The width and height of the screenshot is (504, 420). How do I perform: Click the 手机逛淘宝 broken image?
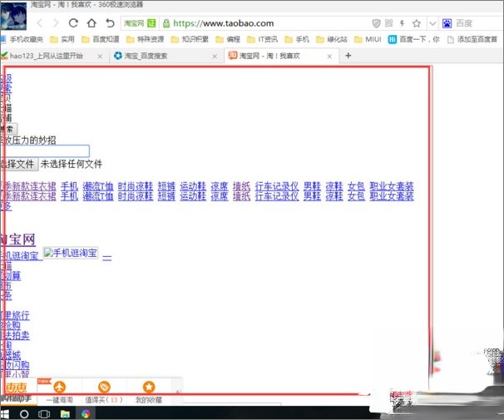(71, 253)
